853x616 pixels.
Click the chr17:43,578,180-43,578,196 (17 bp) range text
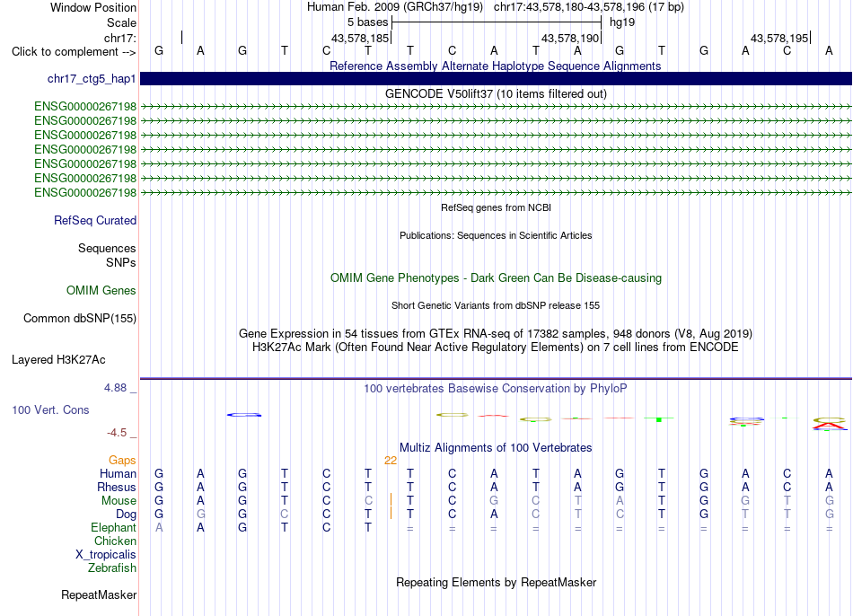coord(589,7)
